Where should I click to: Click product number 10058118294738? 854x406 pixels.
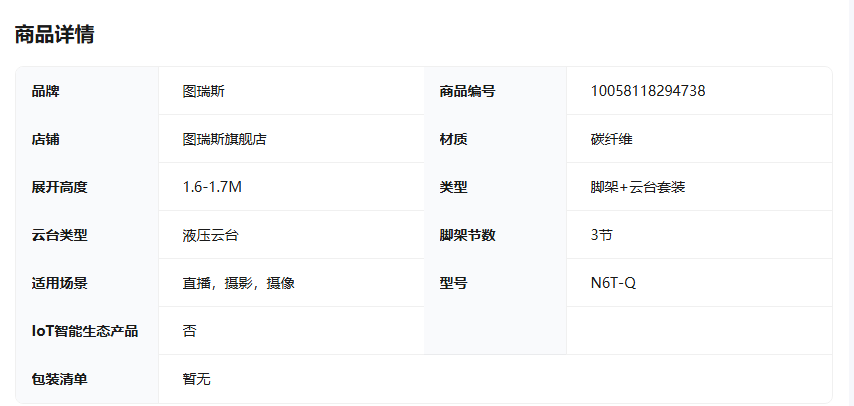coord(648,91)
